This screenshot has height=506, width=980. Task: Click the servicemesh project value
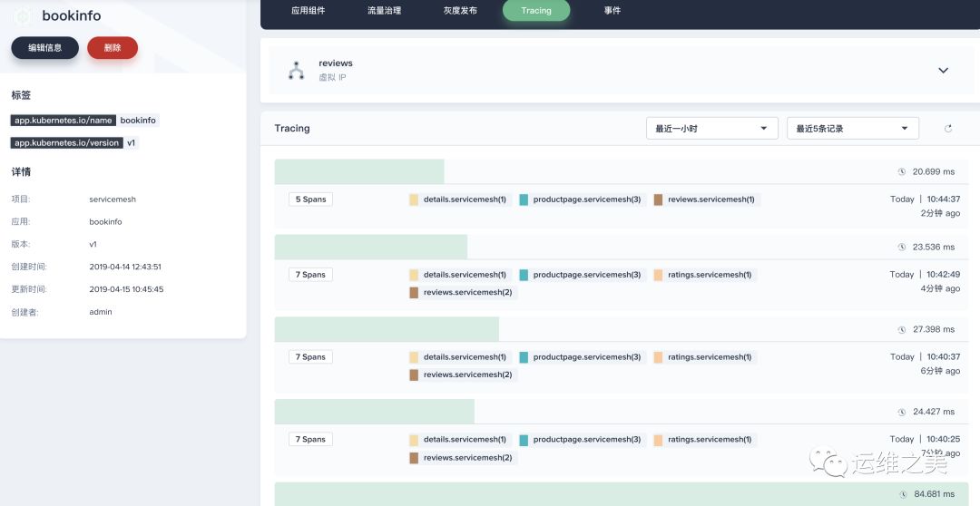click(x=113, y=199)
